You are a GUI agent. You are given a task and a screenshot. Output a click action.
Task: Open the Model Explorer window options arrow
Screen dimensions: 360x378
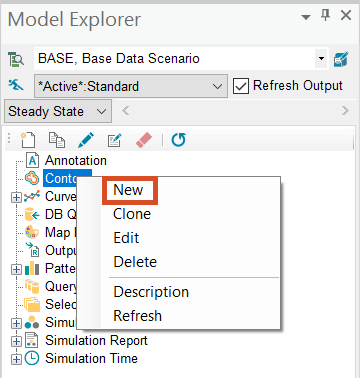[x=306, y=17]
